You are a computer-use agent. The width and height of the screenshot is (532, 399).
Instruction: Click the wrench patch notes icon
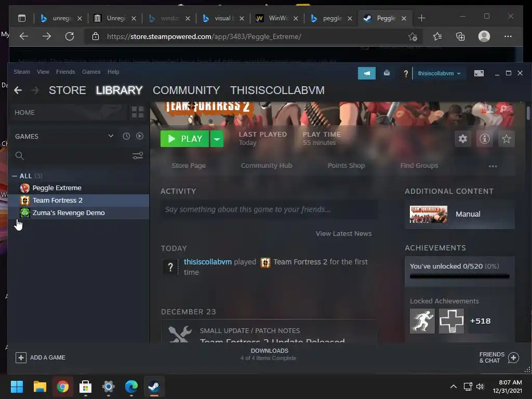point(180,334)
